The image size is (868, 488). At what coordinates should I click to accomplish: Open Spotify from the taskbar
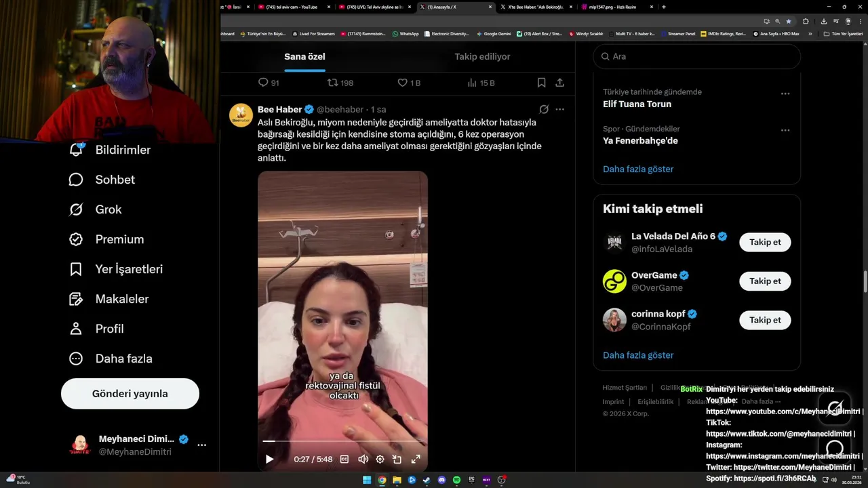click(x=456, y=480)
